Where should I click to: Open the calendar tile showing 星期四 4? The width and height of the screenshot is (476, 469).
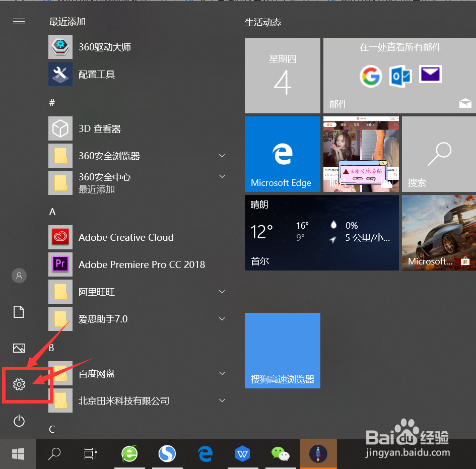(282, 75)
